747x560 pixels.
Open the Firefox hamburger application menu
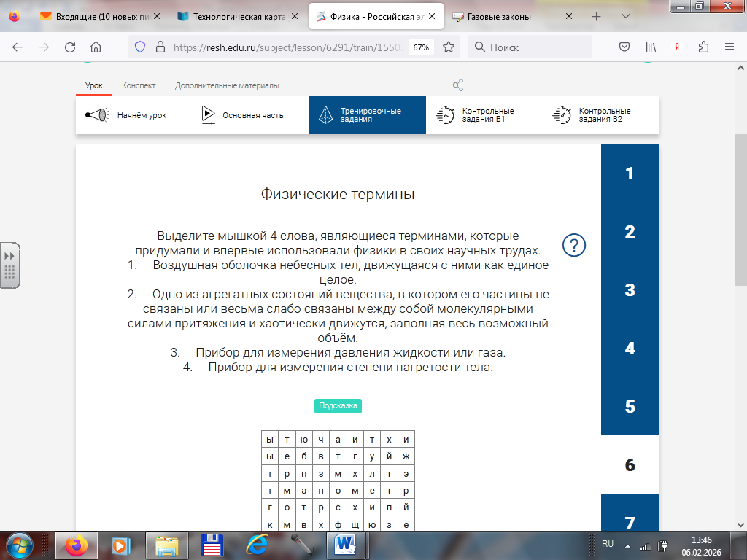point(729,47)
